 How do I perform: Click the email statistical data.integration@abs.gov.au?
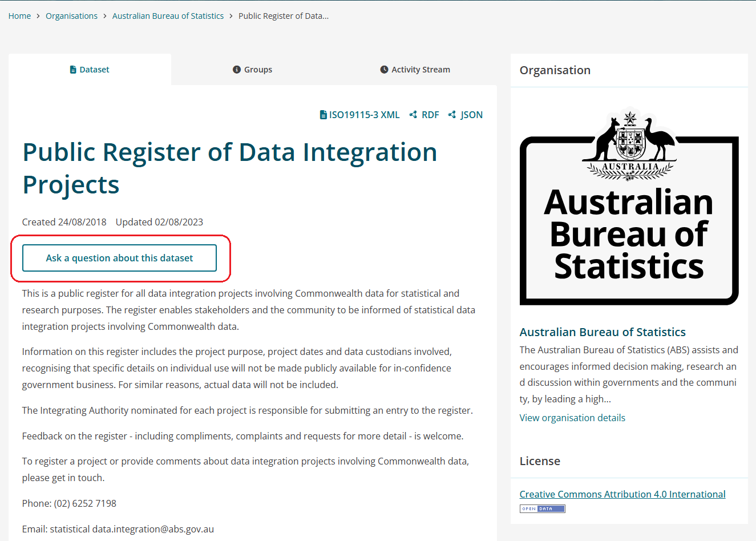pos(132,529)
